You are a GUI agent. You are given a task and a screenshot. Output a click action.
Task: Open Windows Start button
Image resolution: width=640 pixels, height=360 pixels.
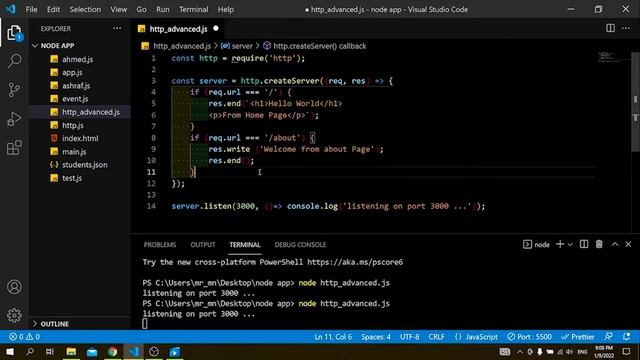tap(10, 351)
